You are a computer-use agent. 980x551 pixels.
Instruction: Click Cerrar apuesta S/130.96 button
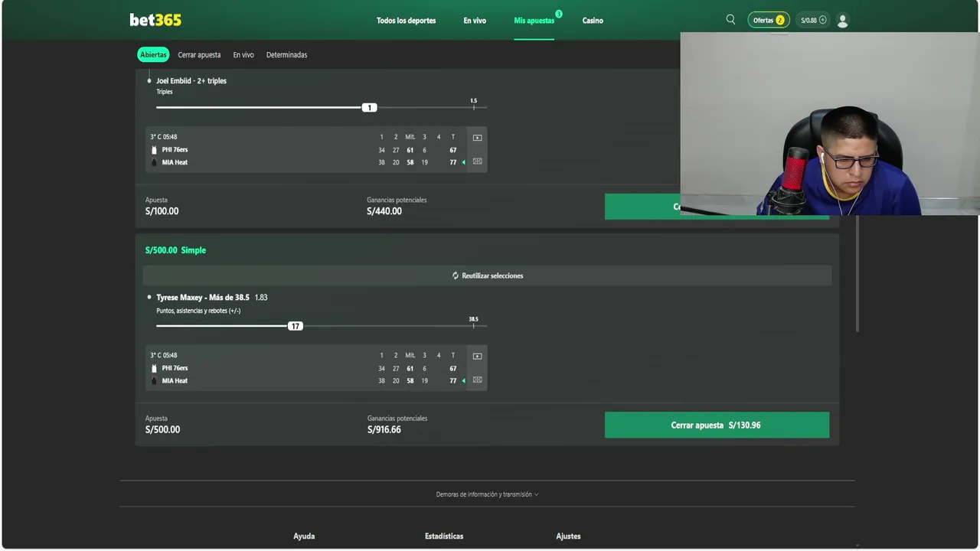point(717,425)
